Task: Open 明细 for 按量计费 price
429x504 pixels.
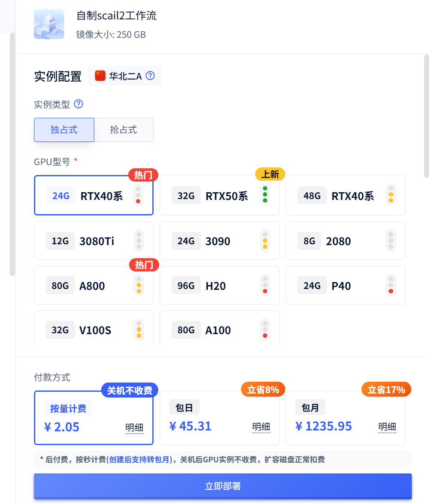Action: 134,428
